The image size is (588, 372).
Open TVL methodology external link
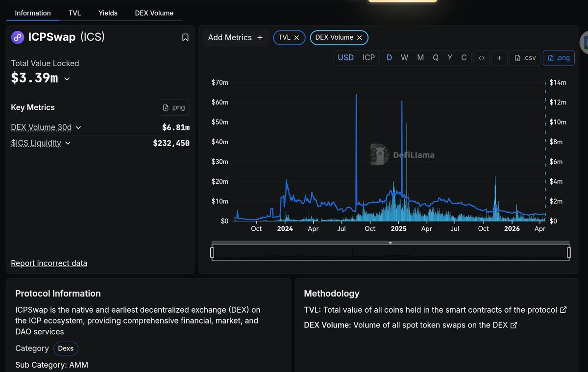[563, 310]
